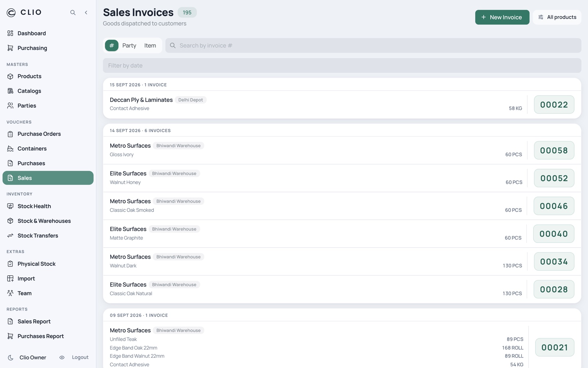Screen dimensions: 588x368
Task: Click the New Invoice button
Action: pyautogui.click(x=502, y=17)
